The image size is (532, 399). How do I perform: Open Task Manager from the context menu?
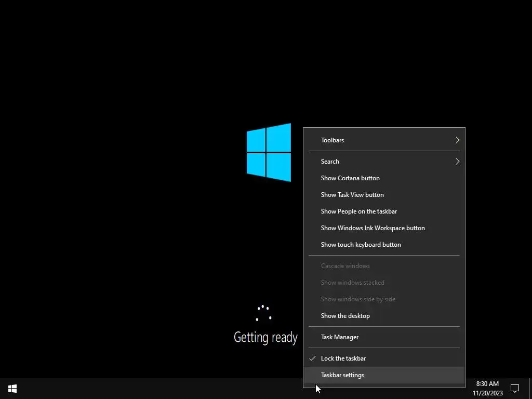pos(384,337)
